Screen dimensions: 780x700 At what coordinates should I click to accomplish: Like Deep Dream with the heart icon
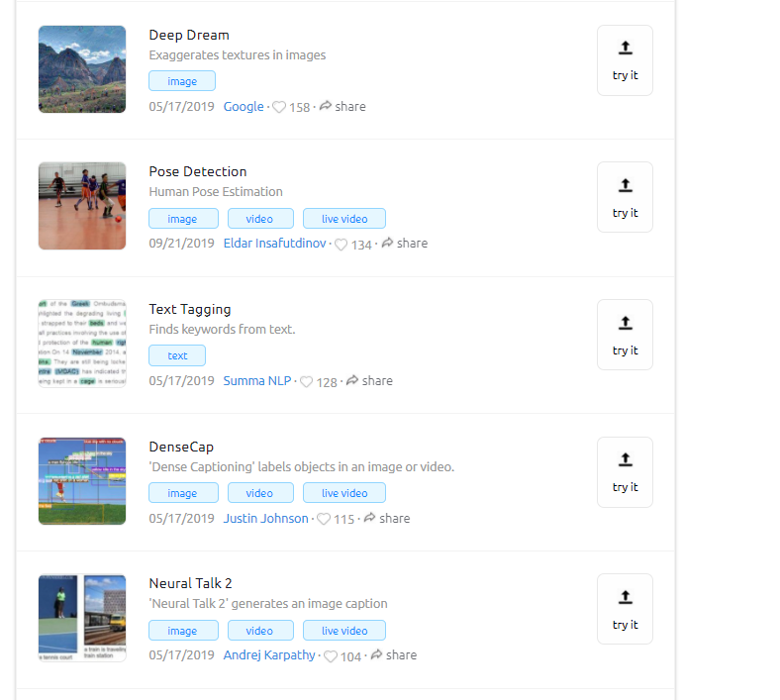click(279, 108)
